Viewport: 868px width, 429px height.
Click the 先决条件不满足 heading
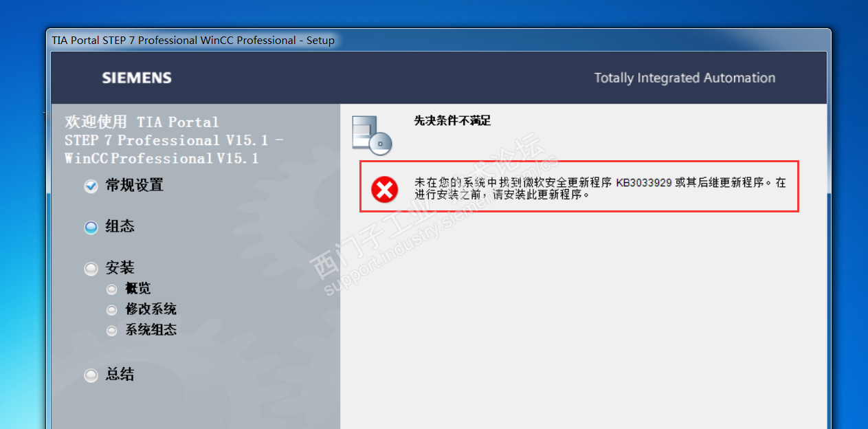(452, 120)
